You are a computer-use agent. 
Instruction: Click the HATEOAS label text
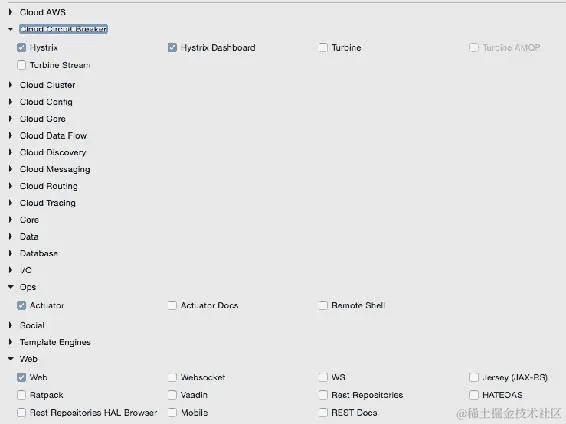[x=502, y=395]
